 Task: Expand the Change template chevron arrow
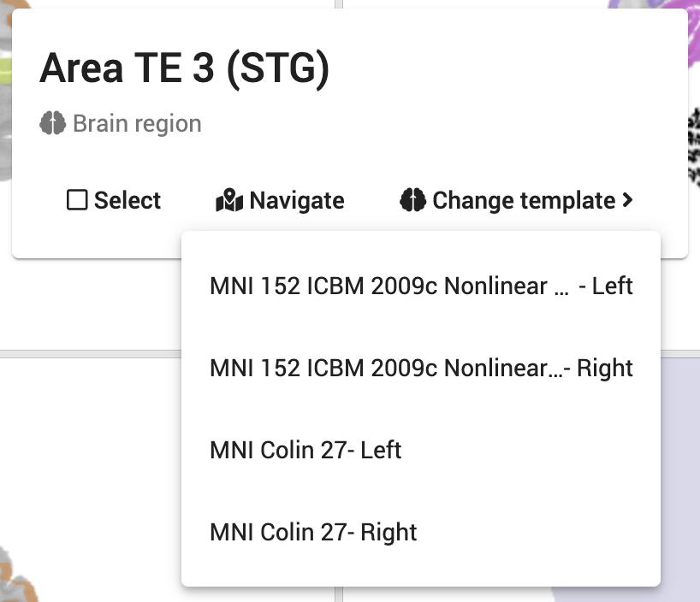pos(628,200)
